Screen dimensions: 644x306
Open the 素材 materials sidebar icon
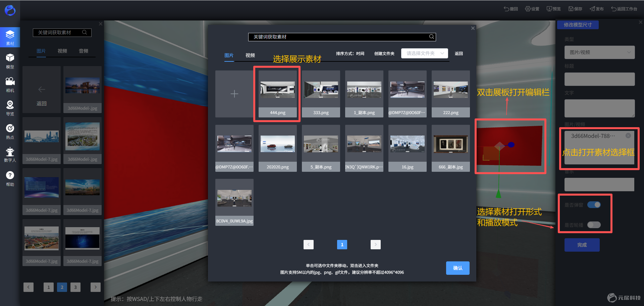point(10,37)
